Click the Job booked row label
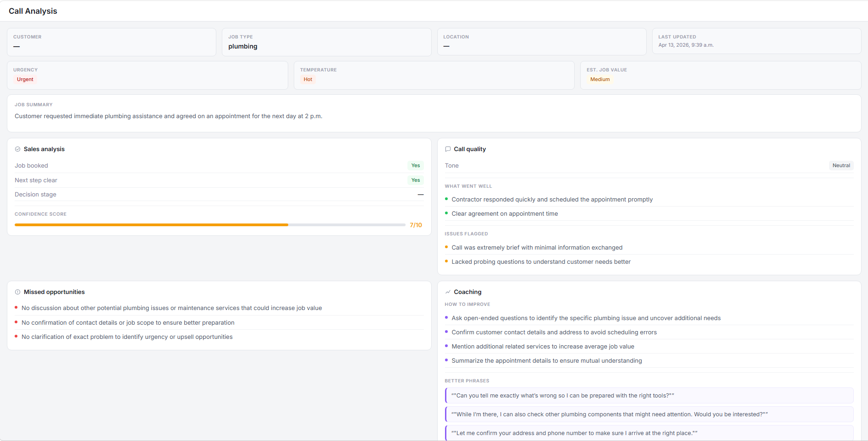The width and height of the screenshot is (868, 441). (x=31, y=166)
